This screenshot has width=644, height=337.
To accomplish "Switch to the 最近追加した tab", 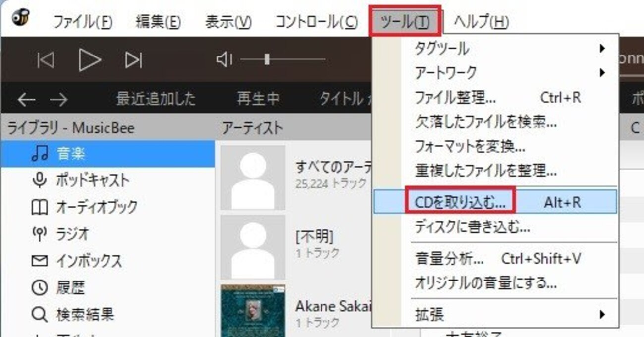I will (x=156, y=99).
